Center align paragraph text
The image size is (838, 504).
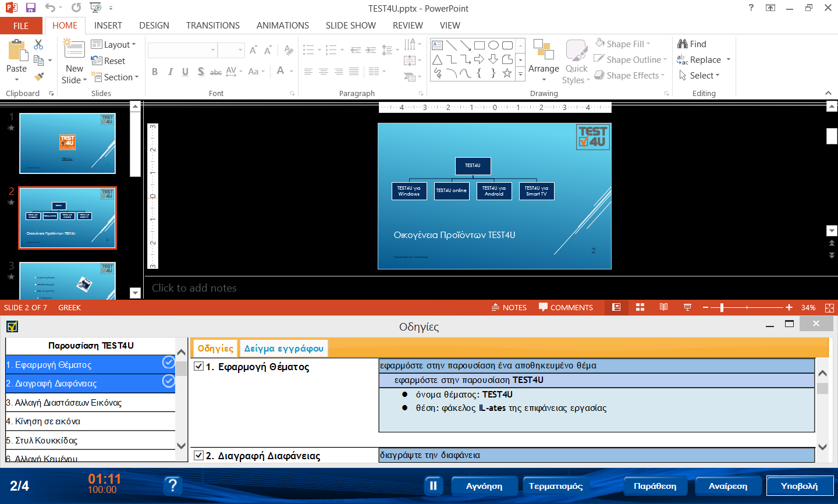click(323, 72)
